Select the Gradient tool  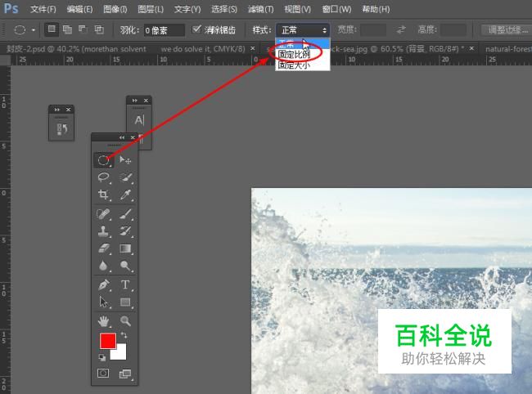125,248
